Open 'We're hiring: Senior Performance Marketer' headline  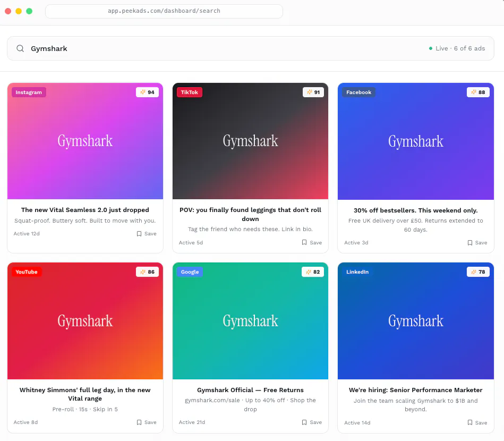click(x=416, y=390)
